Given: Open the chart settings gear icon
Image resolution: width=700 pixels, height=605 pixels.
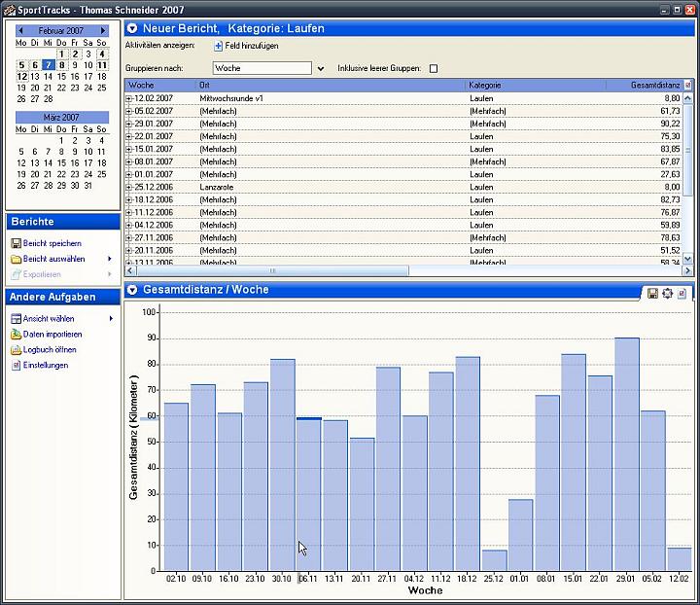Looking at the screenshot, I should 667,294.
